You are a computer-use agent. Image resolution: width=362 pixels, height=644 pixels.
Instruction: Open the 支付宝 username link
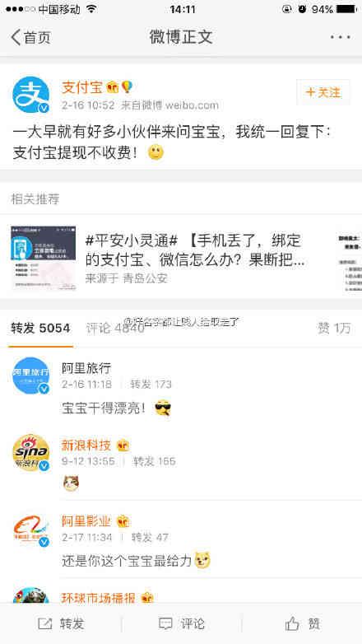[x=81, y=87]
